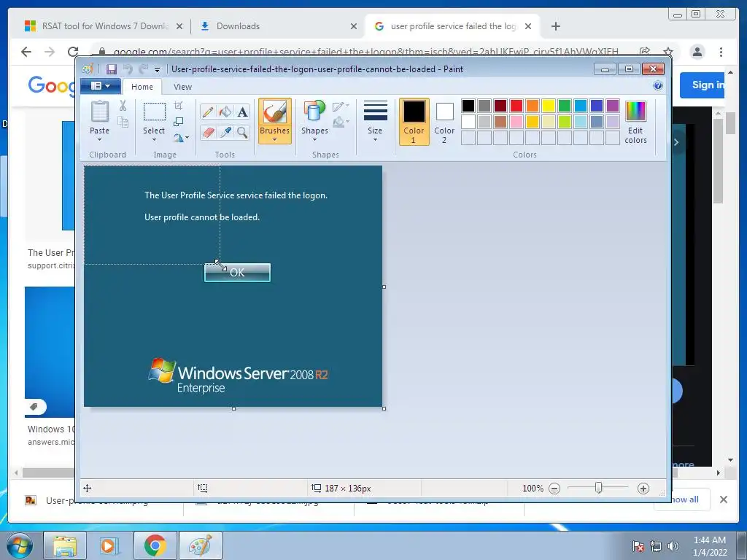Select the Color picker eyedropper tool
The height and width of the screenshot is (560, 747).
225,132
